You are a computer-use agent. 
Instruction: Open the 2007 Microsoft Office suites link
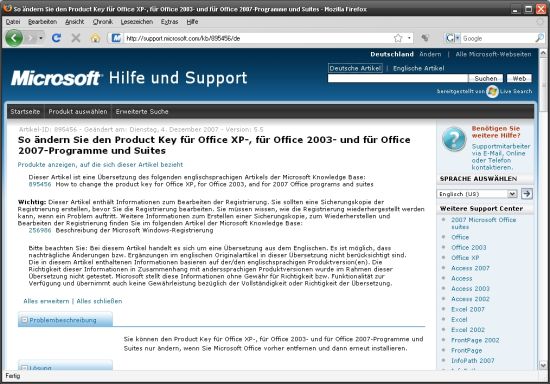click(483, 223)
